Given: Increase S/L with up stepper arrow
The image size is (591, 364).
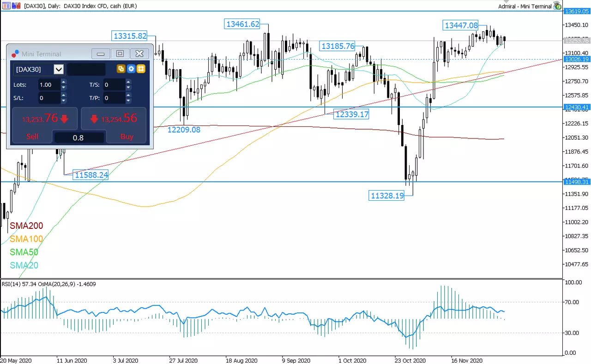Looking at the screenshot, I should pos(64,95).
